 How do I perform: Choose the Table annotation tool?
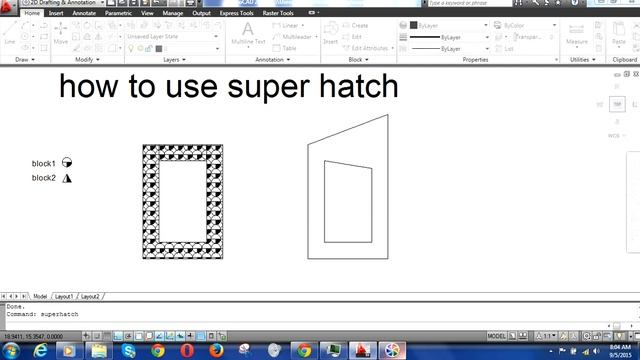coord(284,48)
